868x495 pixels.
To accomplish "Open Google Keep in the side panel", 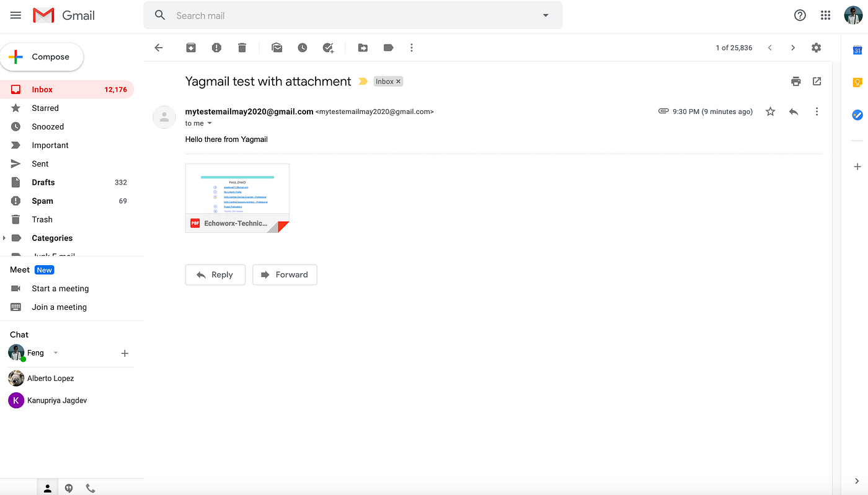I will click(857, 82).
